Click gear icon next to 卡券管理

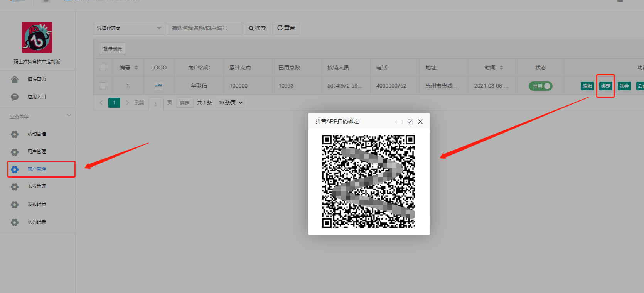click(15, 187)
